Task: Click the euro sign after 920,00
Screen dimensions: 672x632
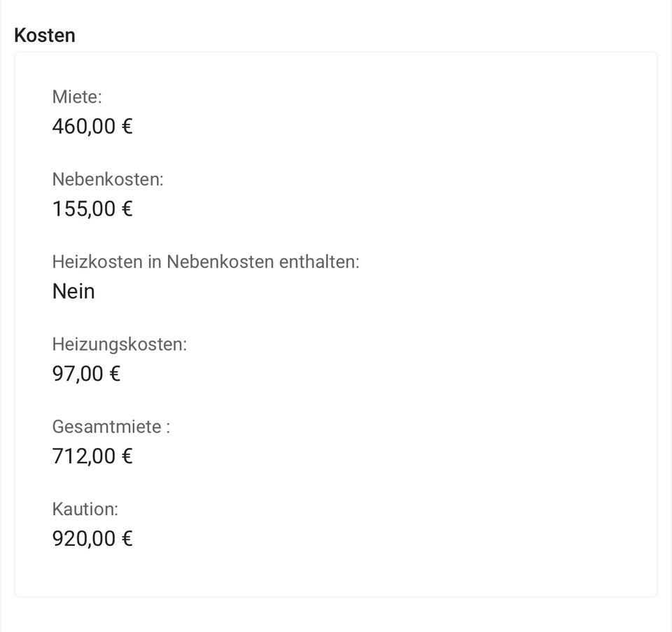Action: [127, 539]
